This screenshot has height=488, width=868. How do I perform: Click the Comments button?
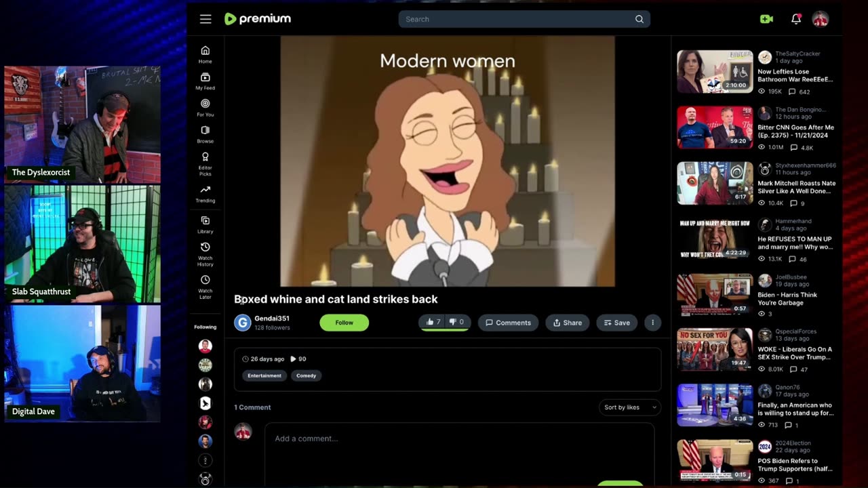508,323
